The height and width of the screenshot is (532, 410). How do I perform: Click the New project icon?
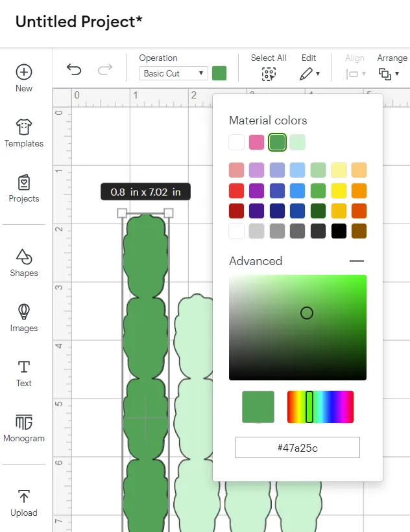[x=24, y=72]
